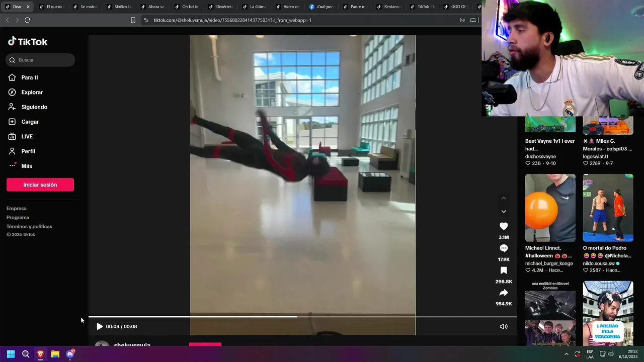Image resolution: width=644 pixels, height=362 pixels.
Task: Open the michael_burger_konge creator name
Action: click(x=549, y=263)
